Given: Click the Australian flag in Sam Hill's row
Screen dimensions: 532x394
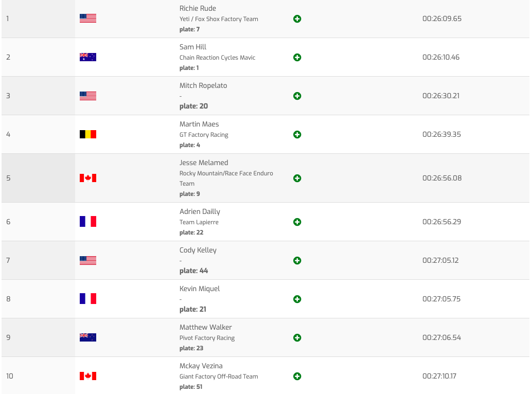Looking at the screenshot, I should point(88,57).
